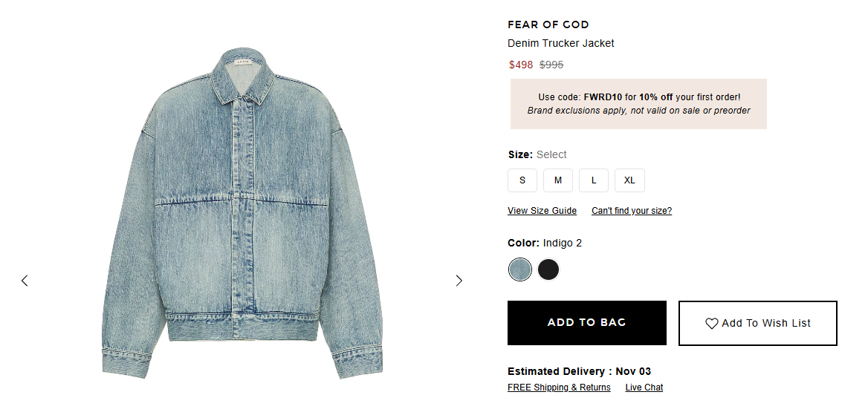The height and width of the screenshot is (415, 868).
Task: Select size XL
Action: (629, 180)
